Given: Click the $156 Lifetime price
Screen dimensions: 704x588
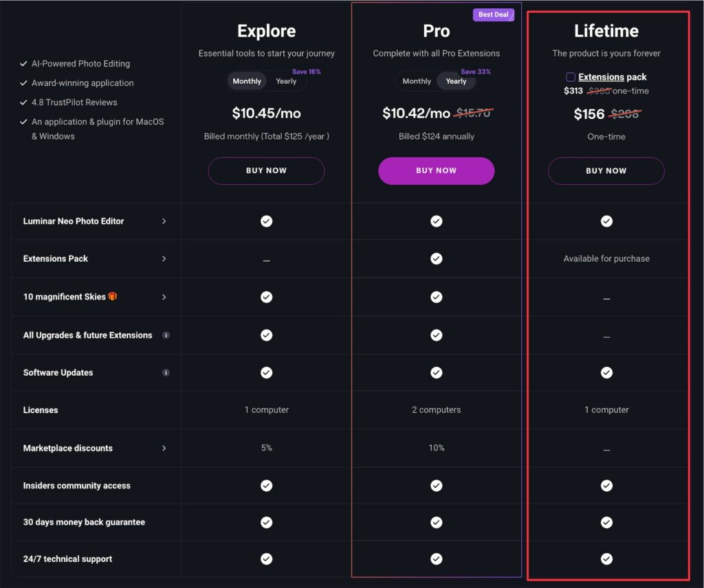Looking at the screenshot, I should pos(589,114).
